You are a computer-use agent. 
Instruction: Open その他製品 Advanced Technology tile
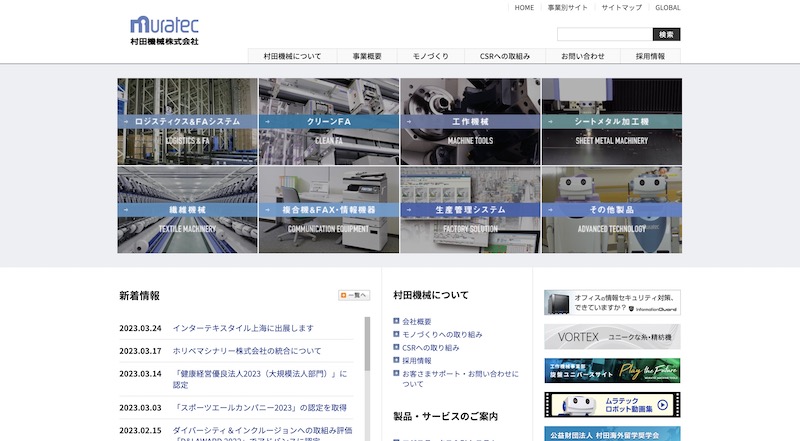[612, 210]
